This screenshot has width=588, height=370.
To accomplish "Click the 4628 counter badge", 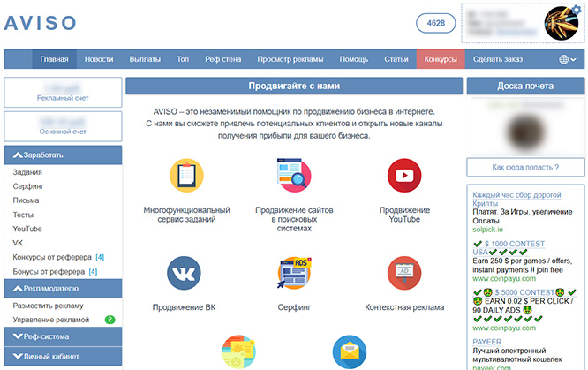I will [x=434, y=24].
